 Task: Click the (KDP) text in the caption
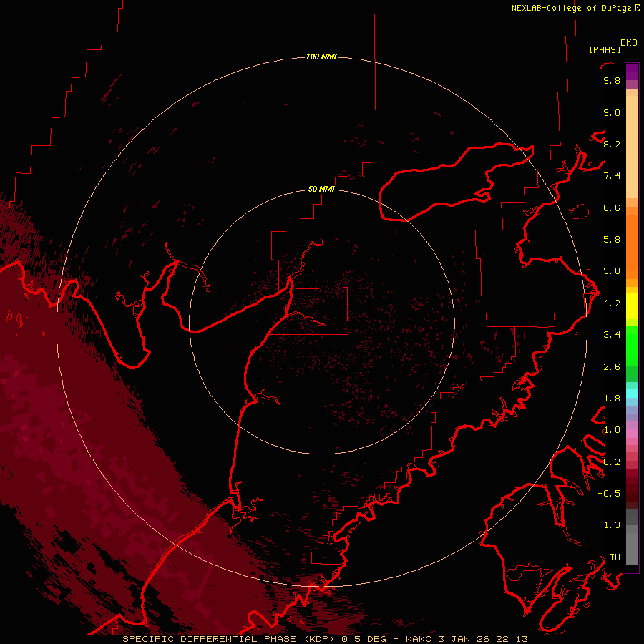click(319, 639)
